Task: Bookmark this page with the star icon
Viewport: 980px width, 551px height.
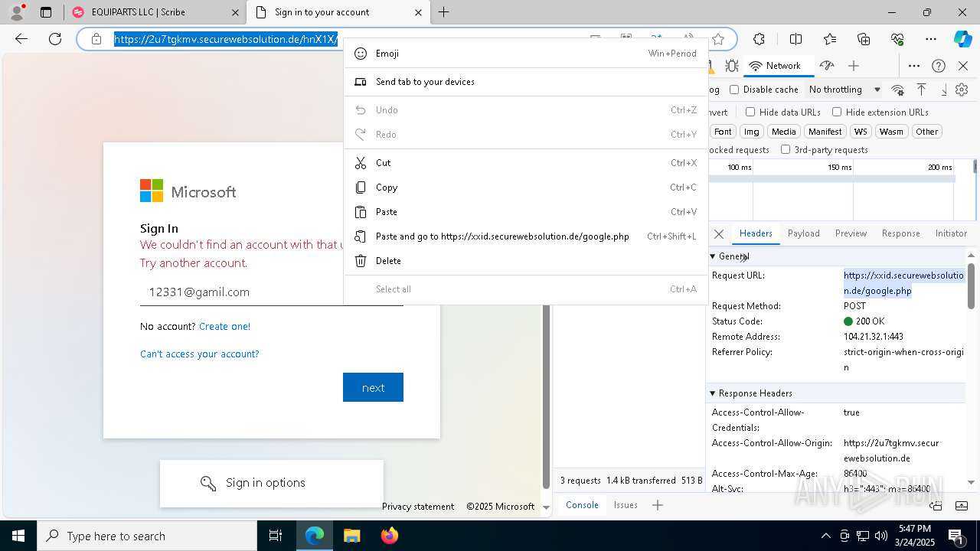Action: click(718, 39)
